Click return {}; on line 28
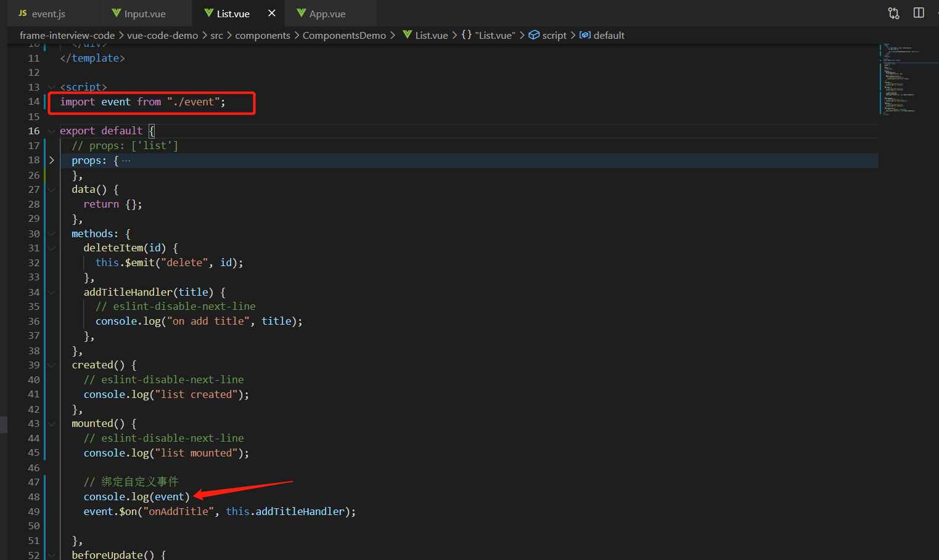 113,204
